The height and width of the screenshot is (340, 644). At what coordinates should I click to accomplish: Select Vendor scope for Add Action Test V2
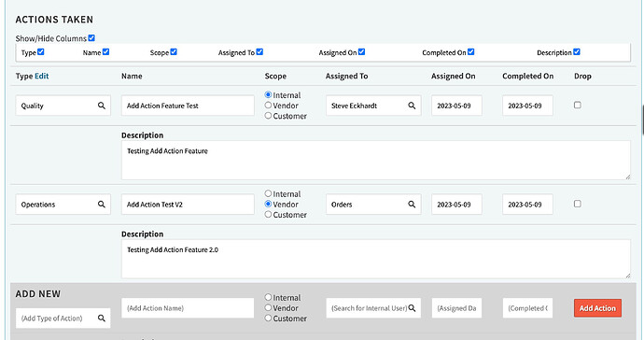click(x=268, y=204)
